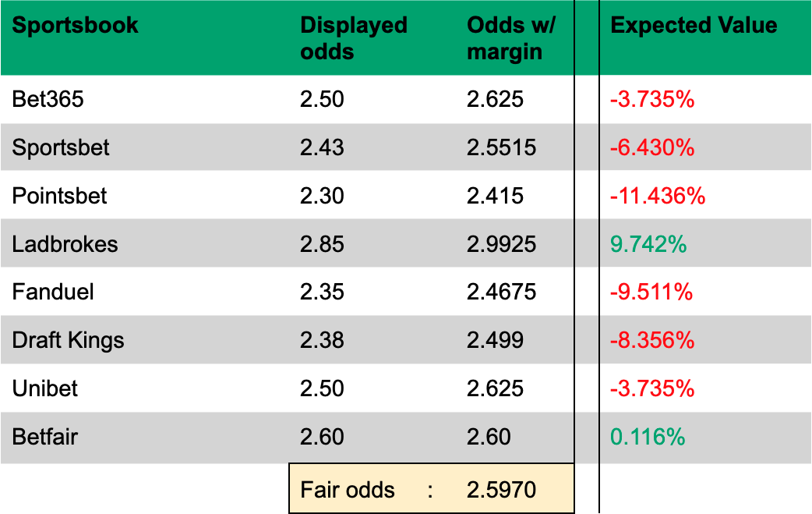Click the Pointsbet displayed odds 2.30
The image size is (812, 514).
(x=322, y=196)
